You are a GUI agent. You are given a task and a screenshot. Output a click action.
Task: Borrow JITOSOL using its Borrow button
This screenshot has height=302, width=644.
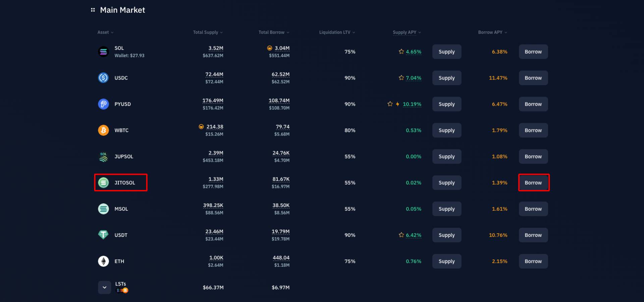point(533,183)
